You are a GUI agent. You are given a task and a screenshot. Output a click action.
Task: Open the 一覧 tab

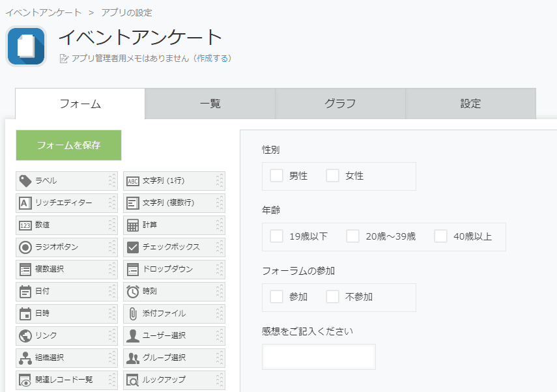[210, 104]
